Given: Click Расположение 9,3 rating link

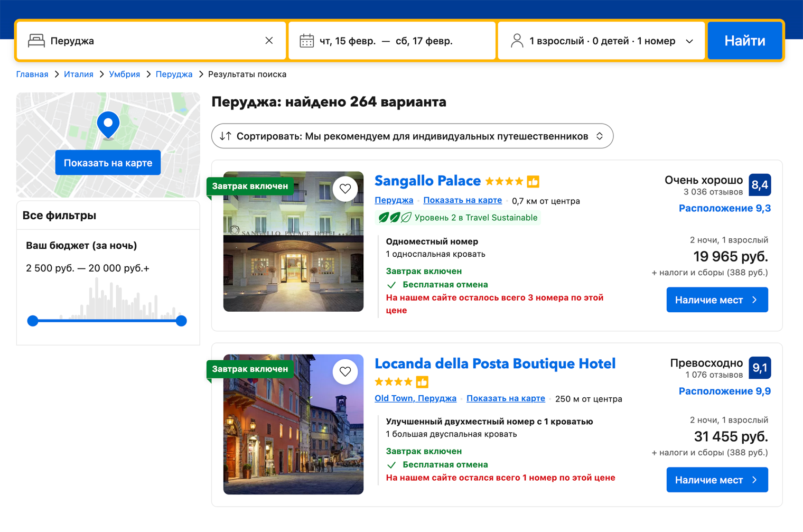Looking at the screenshot, I should [724, 208].
